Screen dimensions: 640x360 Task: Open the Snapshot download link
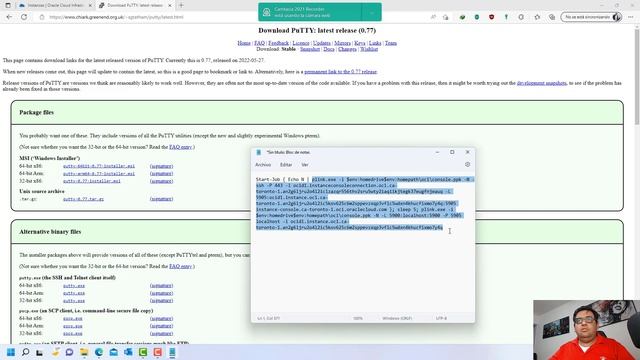point(310,49)
